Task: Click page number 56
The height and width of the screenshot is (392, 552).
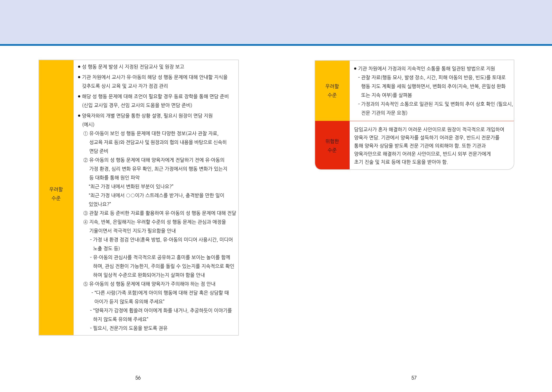Action: pyautogui.click(x=138, y=378)
